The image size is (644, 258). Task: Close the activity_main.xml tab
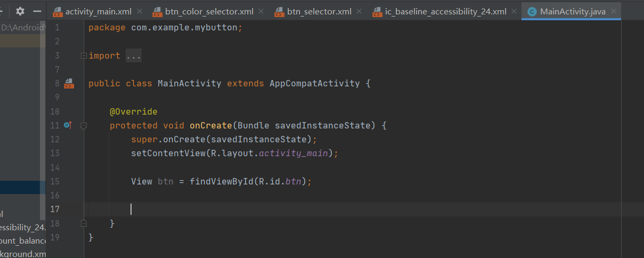(140, 11)
